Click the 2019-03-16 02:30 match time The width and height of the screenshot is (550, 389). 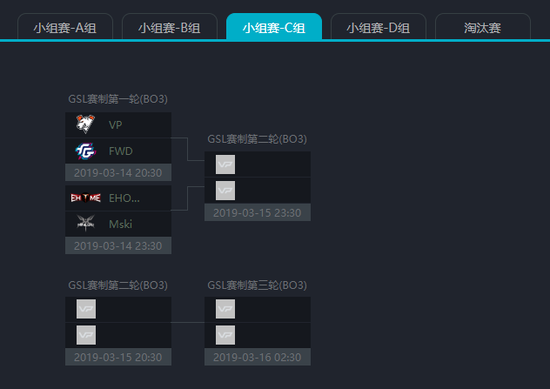(x=257, y=357)
